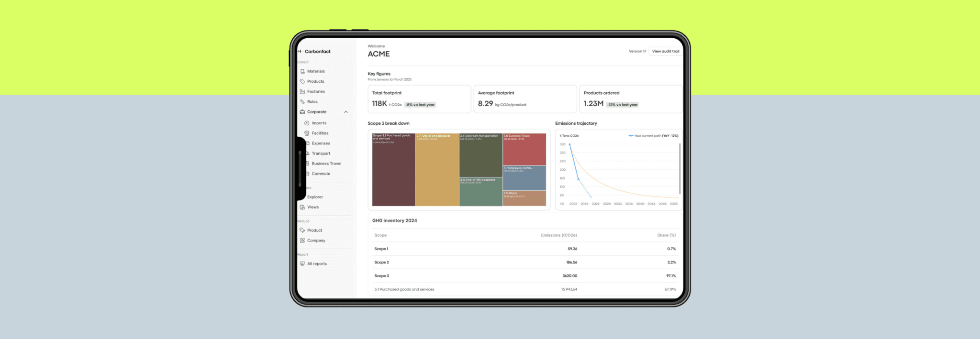The height and width of the screenshot is (339, 980).
Task: Click the Products tag icon
Action: point(302,81)
